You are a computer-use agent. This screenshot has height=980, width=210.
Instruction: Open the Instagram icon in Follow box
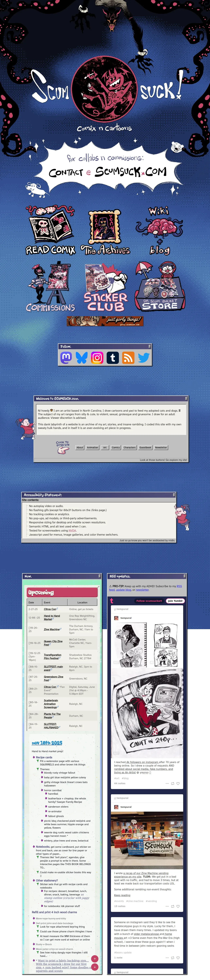97,358
